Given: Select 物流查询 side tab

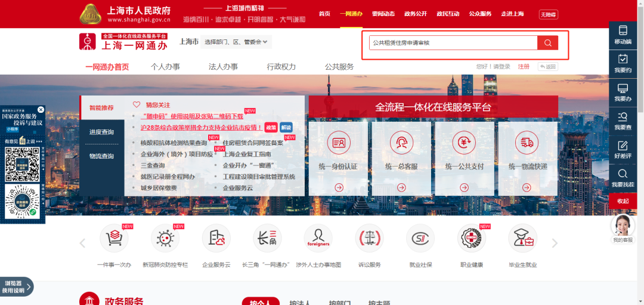Looking at the screenshot, I should (102, 156).
